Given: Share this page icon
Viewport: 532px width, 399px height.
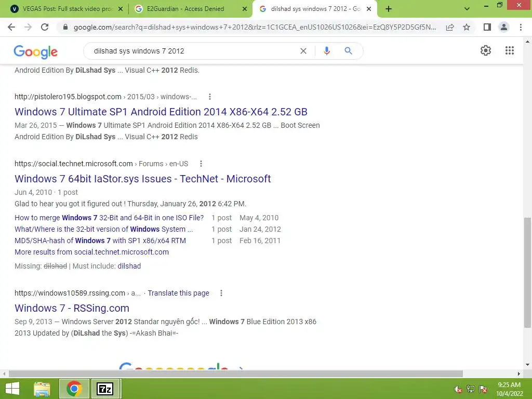Looking at the screenshot, I should [x=450, y=27].
